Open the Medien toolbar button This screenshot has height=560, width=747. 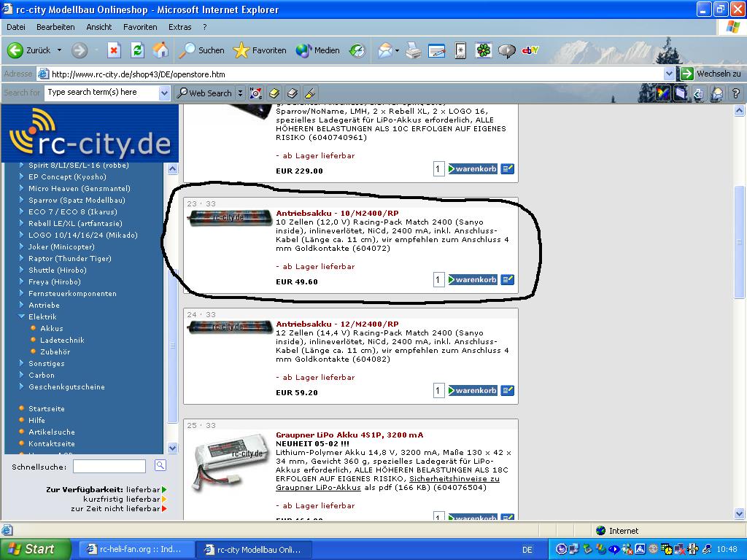[x=317, y=50]
